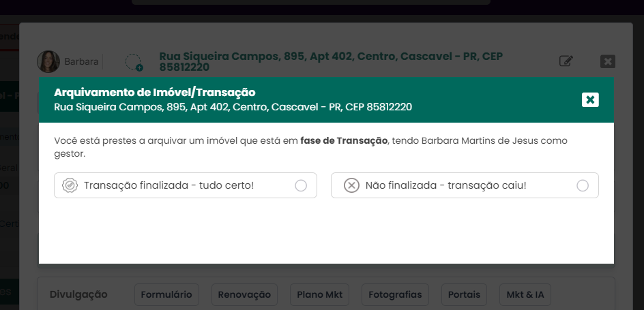
Task: Click Barbara's profile avatar
Action: point(48,61)
